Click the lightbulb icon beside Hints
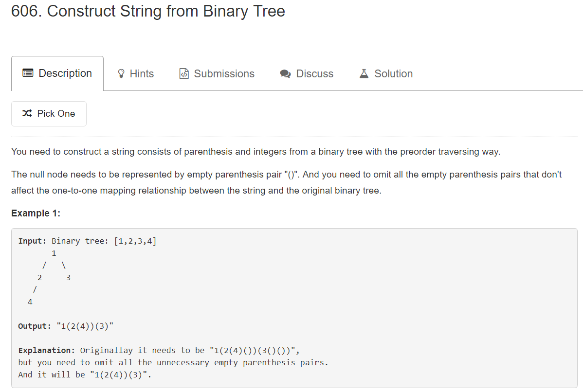This screenshot has width=583, height=392. coord(122,74)
